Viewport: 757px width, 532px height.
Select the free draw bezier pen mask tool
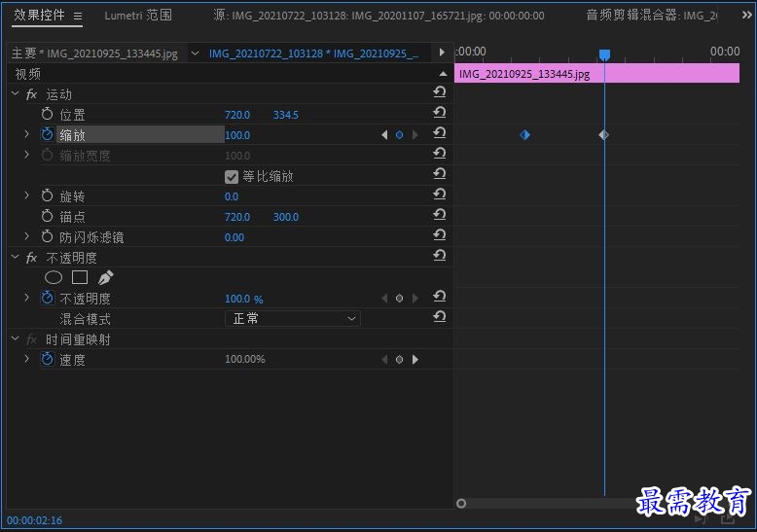(x=106, y=277)
